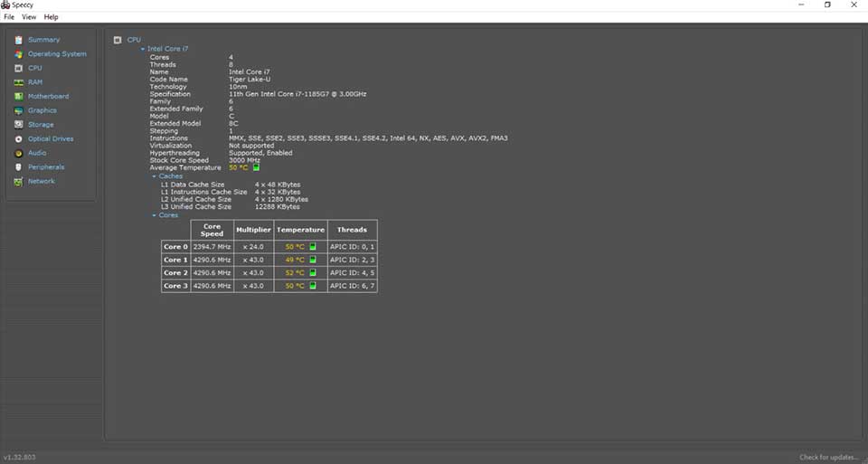Screen dimensions: 868x464
Task: Click the Multiplier column header
Action: [x=253, y=230]
